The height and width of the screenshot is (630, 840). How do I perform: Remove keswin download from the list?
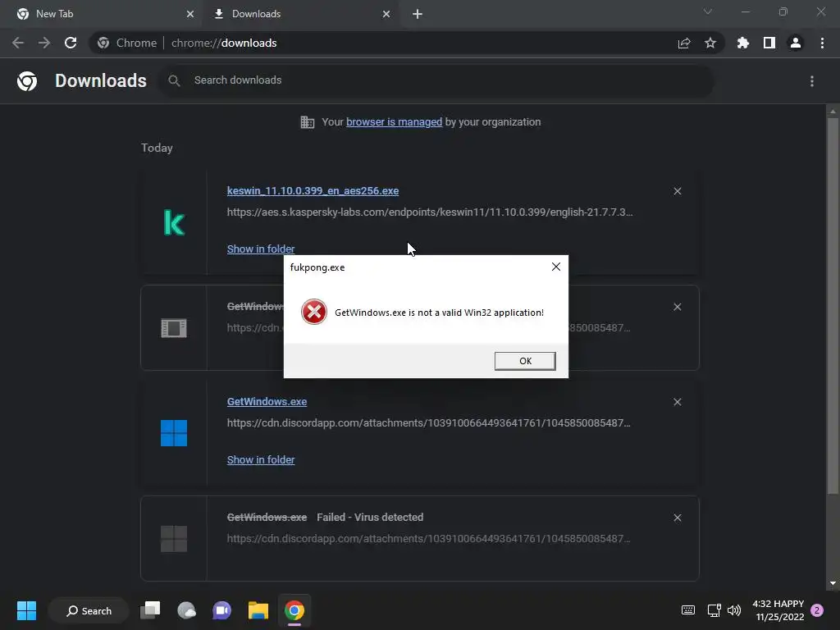click(677, 191)
